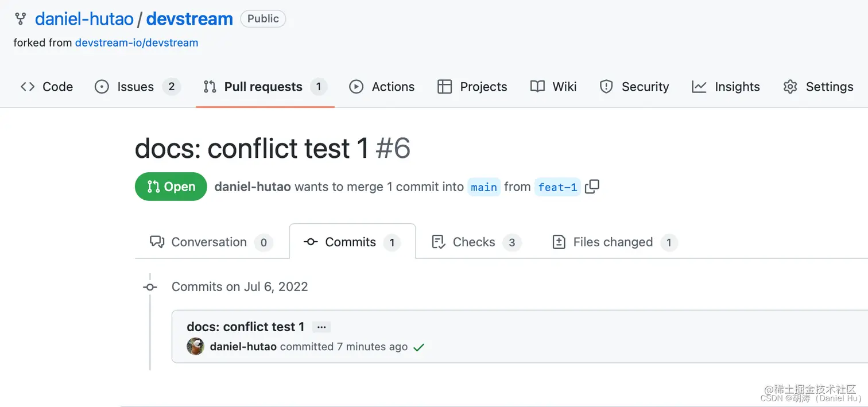Open the Wiki book icon
Screen dimensions: 868x407
click(x=537, y=87)
